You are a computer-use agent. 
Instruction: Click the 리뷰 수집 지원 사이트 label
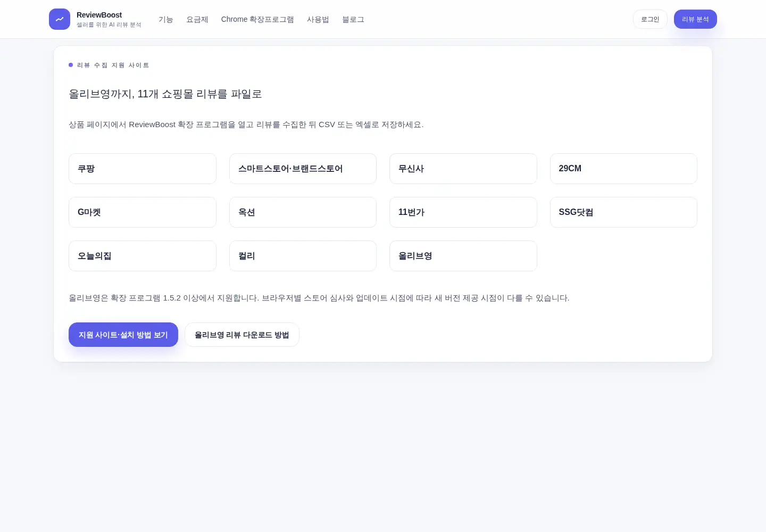(x=113, y=65)
